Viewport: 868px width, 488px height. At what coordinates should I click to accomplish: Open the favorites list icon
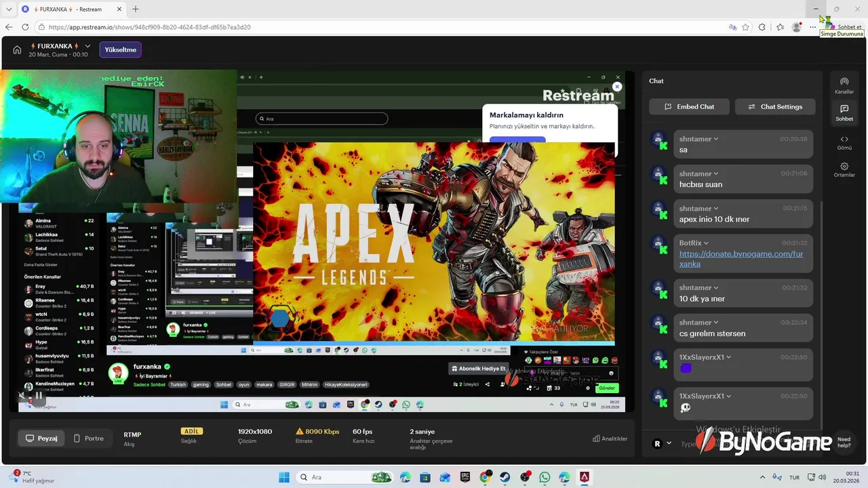(x=780, y=27)
